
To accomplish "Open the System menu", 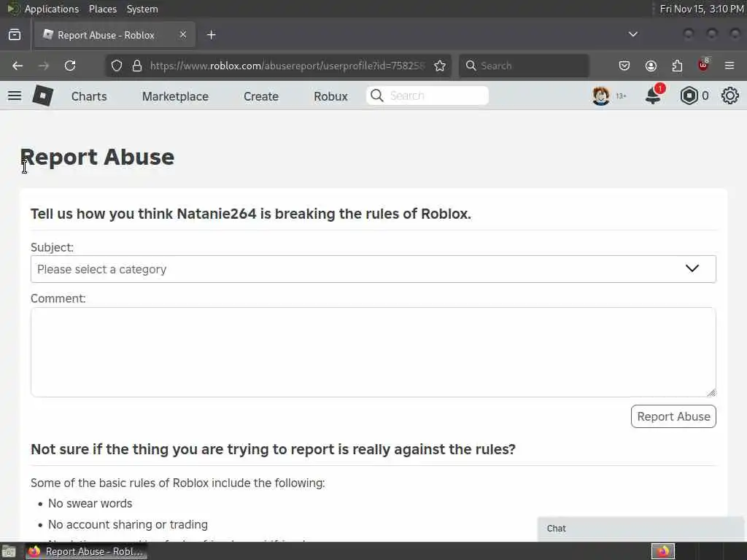I will (x=142, y=9).
